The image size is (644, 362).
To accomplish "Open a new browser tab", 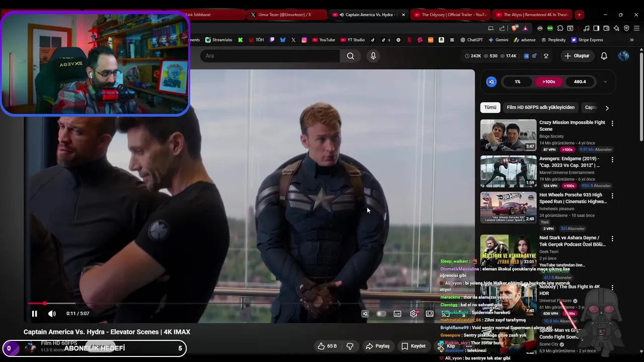I will click(x=579, y=15).
